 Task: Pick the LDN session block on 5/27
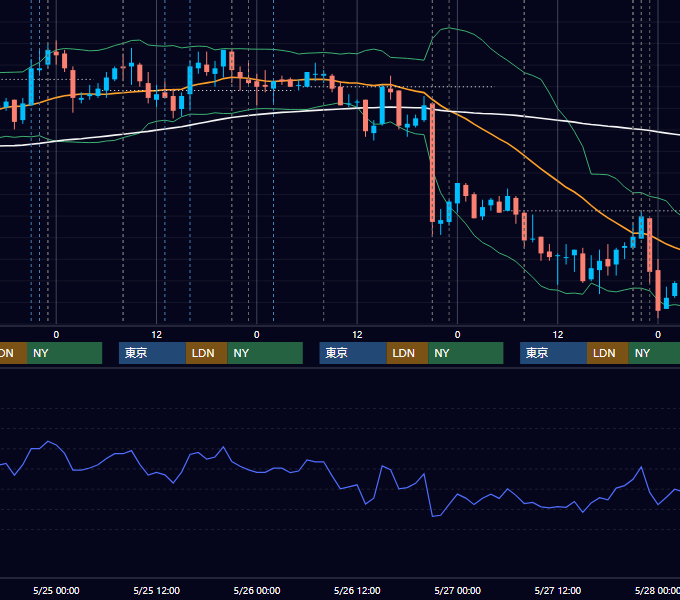pyautogui.click(x=608, y=353)
